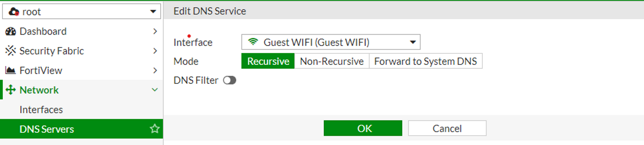Image resolution: width=644 pixels, height=145 pixels.
Task: Toggle the DNS Filter switch
Action: (x=230, y=80)
